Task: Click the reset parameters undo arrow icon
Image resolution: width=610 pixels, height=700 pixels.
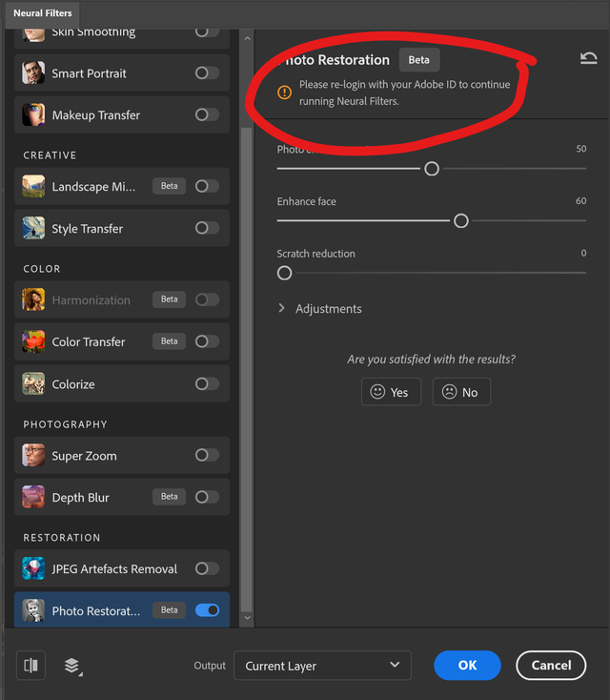Action: pyautogui.click(x=589, y=58)
